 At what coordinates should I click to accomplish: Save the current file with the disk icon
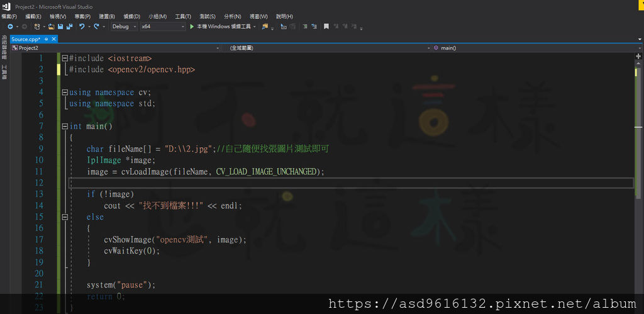point(60,26)
